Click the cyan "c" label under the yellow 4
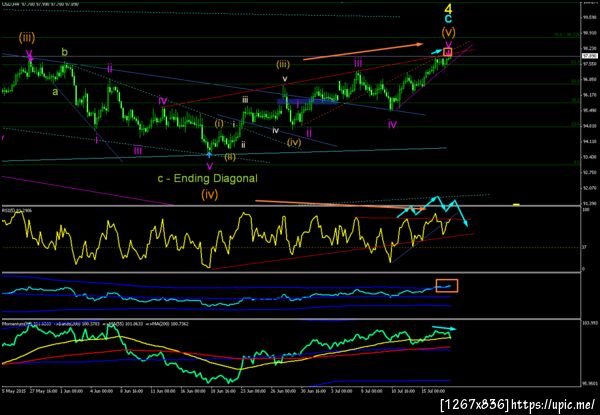600x415 pixels. 448,19
